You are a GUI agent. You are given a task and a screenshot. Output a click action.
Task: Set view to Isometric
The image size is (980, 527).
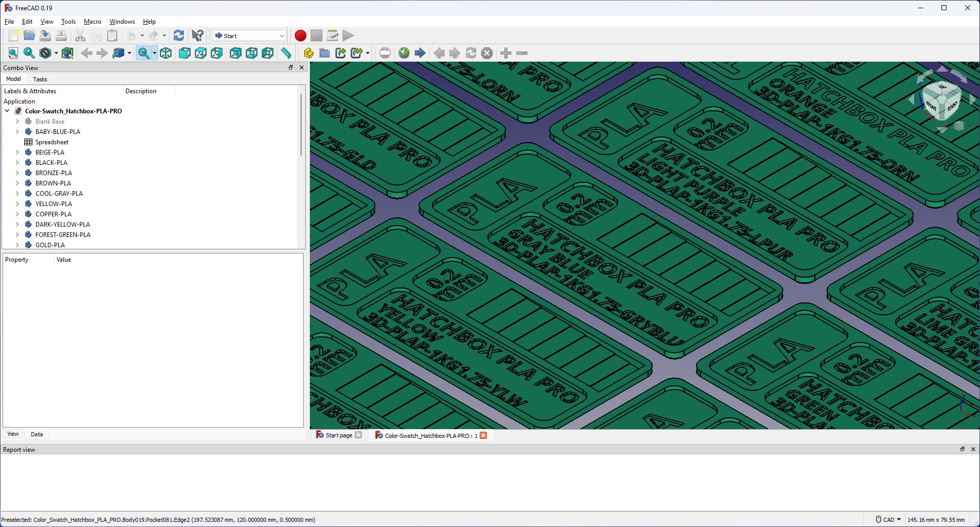[166, 53]
